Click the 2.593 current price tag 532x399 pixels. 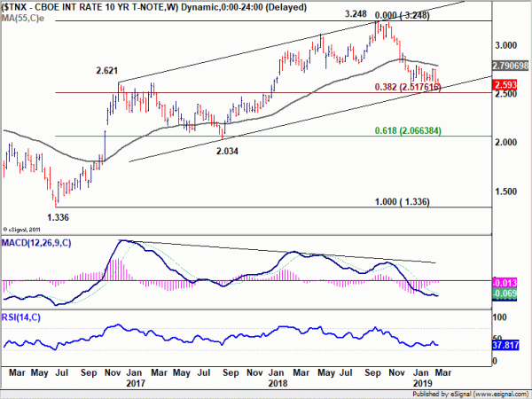pyautogui.click(x=505, y=85)
